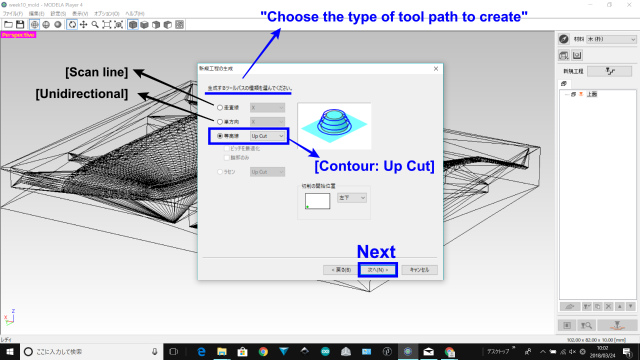Toggle the optimize pitch checkbox
640x360 pixels.
click(227, 149)
